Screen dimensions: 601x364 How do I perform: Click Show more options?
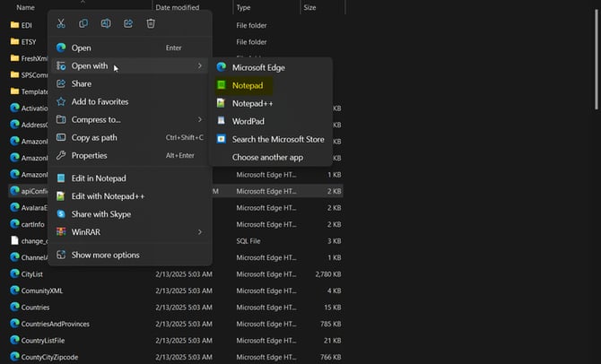tap(105, 255)
